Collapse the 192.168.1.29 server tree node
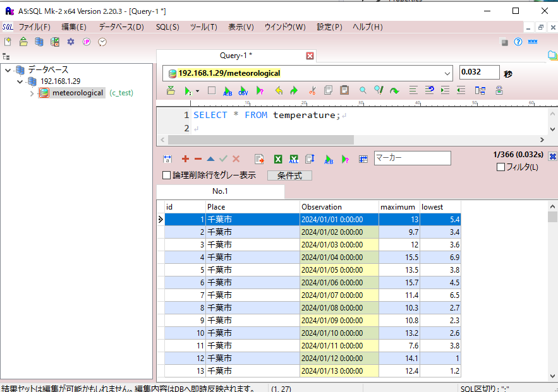The image size is (558, 392). coord(20,81)
